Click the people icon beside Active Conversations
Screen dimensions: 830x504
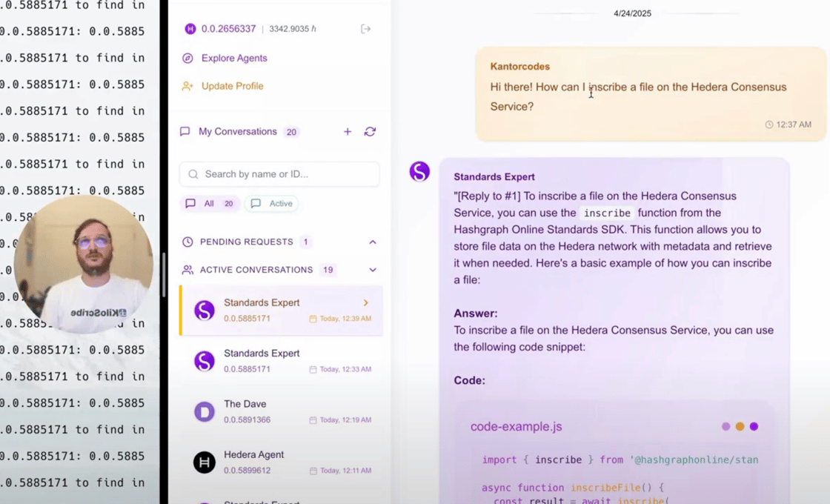click(187, 270)
